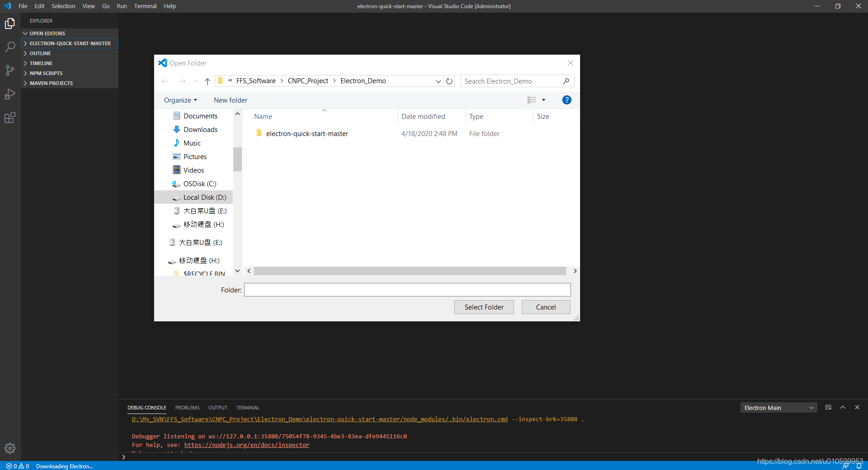Switch to the Output tab
Screen dimensions: 868x470
pos(217,408)
